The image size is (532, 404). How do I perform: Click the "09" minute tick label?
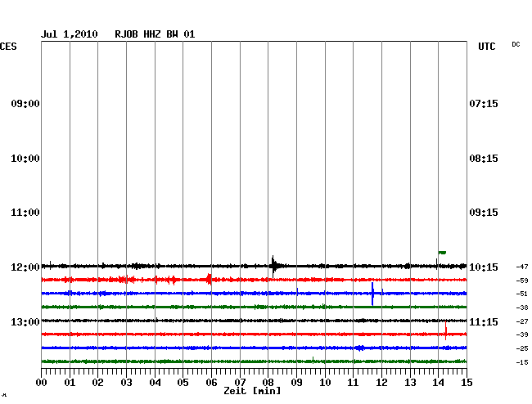click(296, 383)
